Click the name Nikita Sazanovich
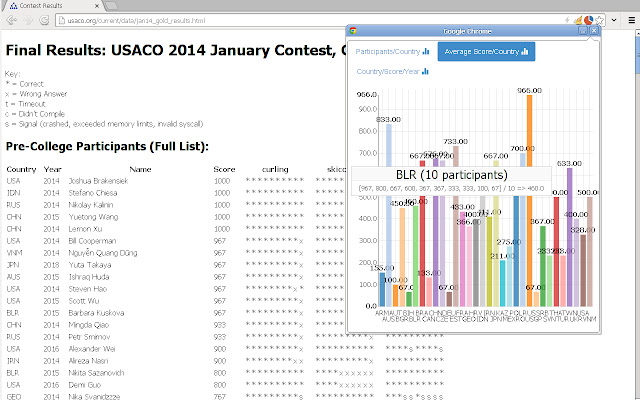Screen dimensions: 640x400 pyautogui.click(x=96, y=373)
